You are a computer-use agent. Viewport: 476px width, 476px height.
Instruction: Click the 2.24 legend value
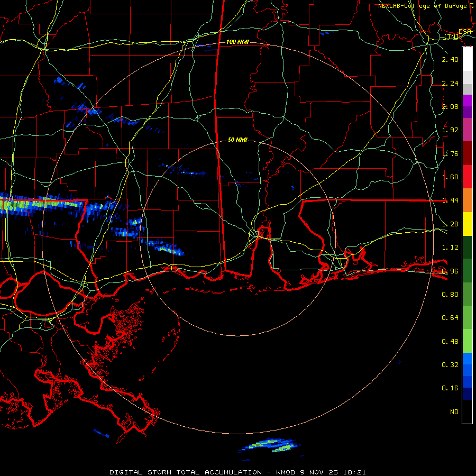coord(450,83)
